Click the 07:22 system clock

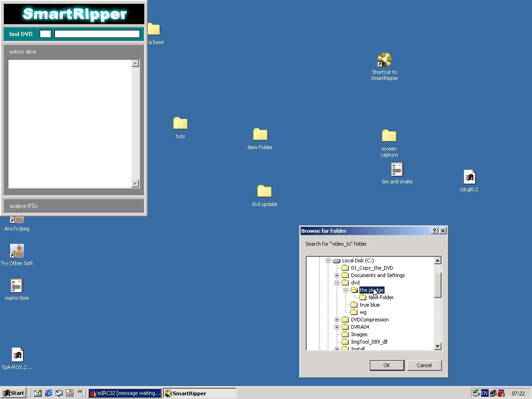[518, 393]
